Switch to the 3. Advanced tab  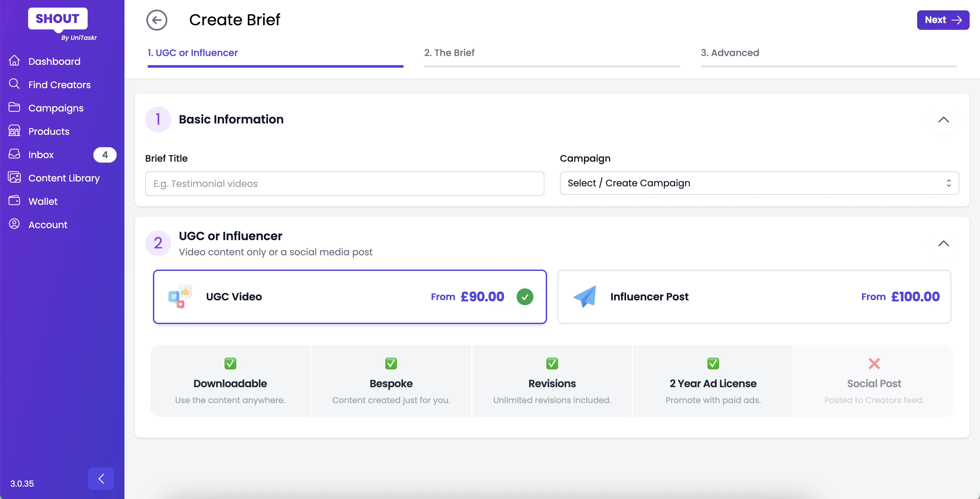[x=729, y=53]
